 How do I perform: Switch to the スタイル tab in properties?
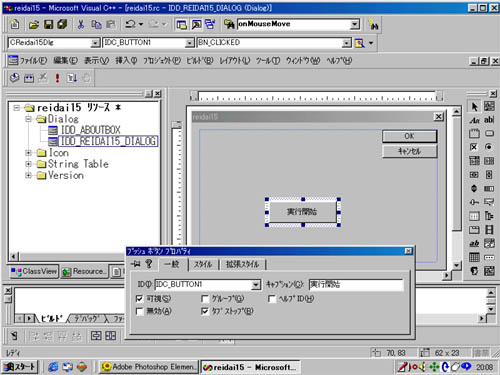tap(203, 264)
